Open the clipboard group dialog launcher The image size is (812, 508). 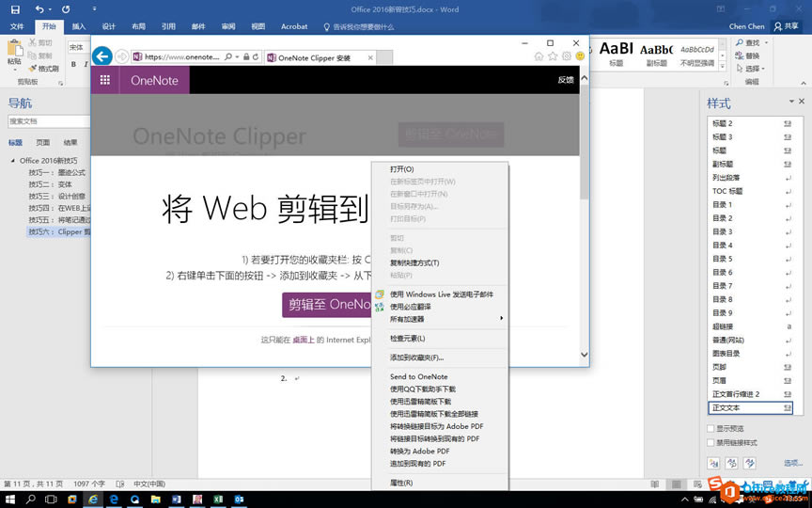(x=60, y=83)
